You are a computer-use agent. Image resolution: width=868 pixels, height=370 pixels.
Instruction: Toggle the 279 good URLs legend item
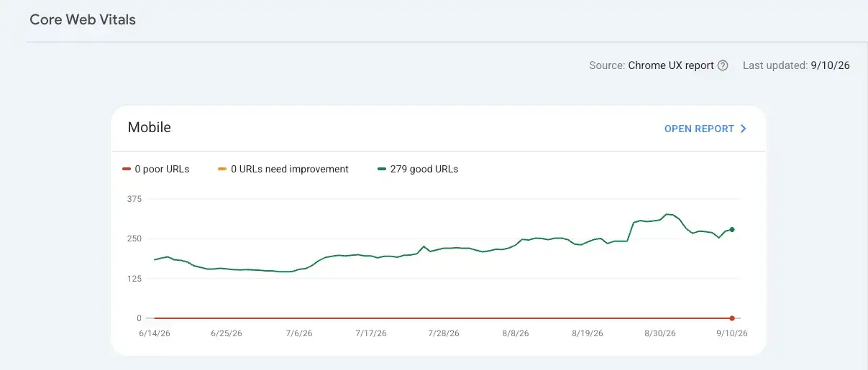[418, 170]
